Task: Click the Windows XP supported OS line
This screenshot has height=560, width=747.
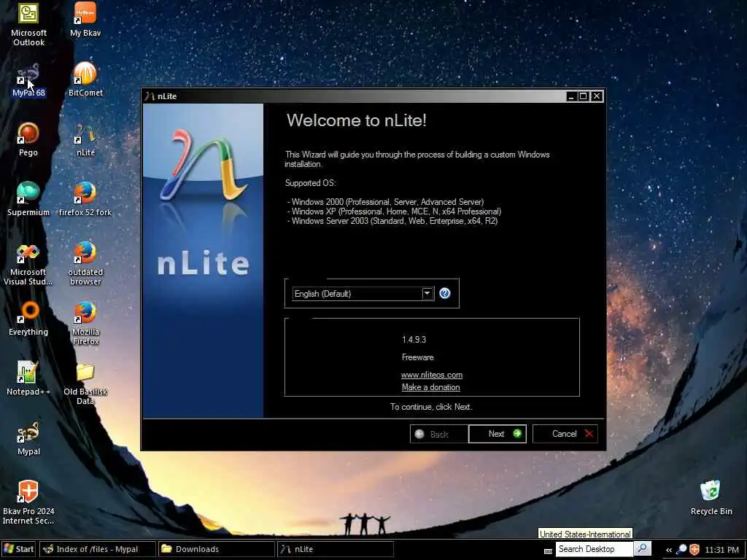Action: [x=394, y=211]
